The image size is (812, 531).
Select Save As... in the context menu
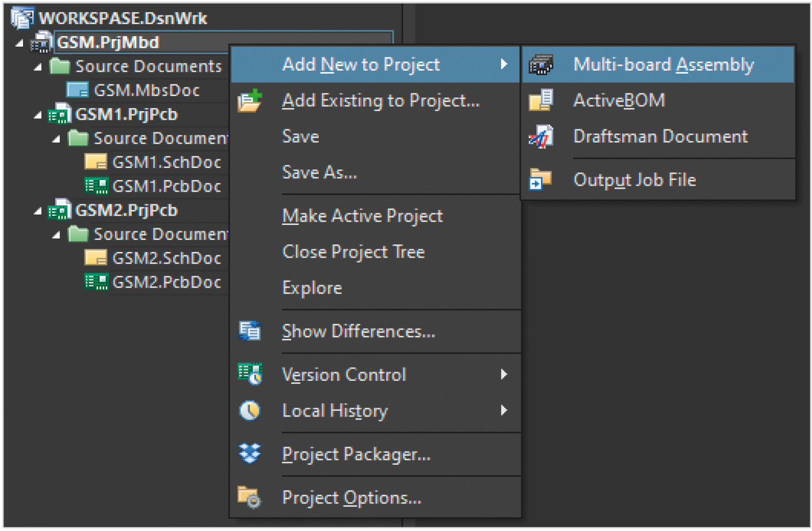coord(319,173)
